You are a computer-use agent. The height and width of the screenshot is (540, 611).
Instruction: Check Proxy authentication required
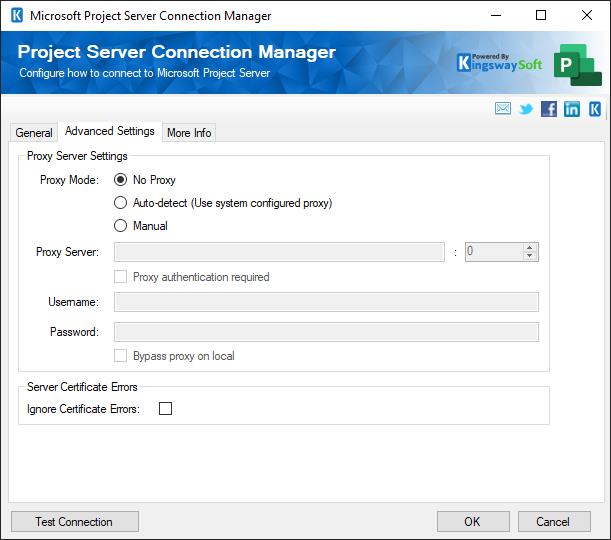pos(120,277)
